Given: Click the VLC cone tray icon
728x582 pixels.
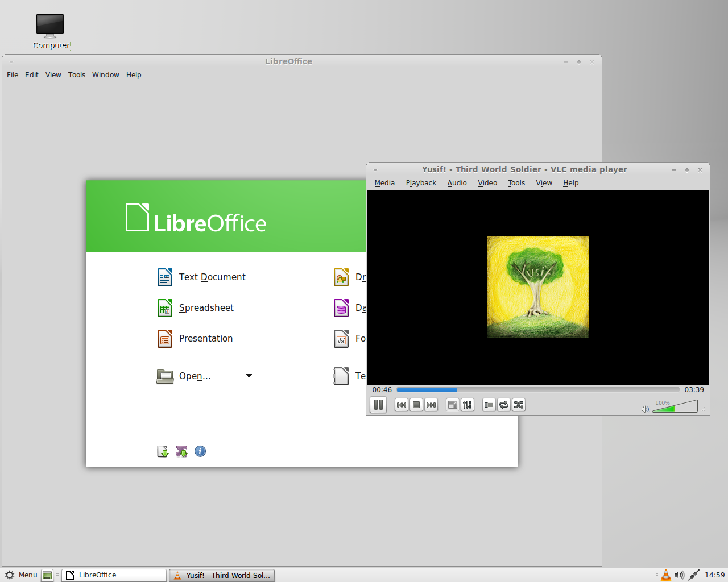Looking at the screenshot, I should pyautogui.click(x=666, y=575).
